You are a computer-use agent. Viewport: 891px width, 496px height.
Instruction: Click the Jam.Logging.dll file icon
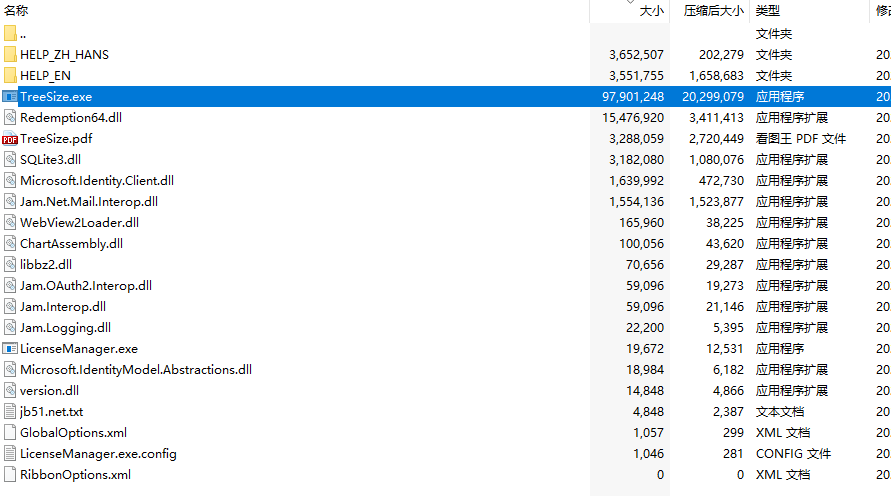coord(10,328)
